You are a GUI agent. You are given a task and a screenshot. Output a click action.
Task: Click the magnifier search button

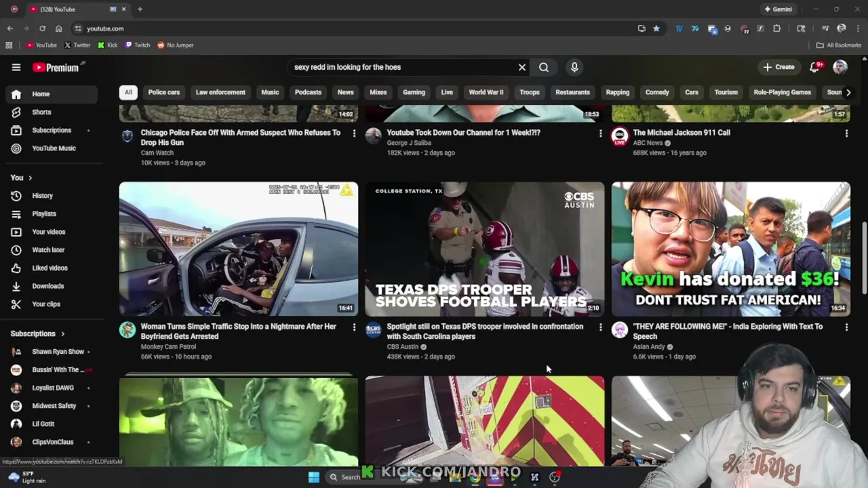point(544,67)
